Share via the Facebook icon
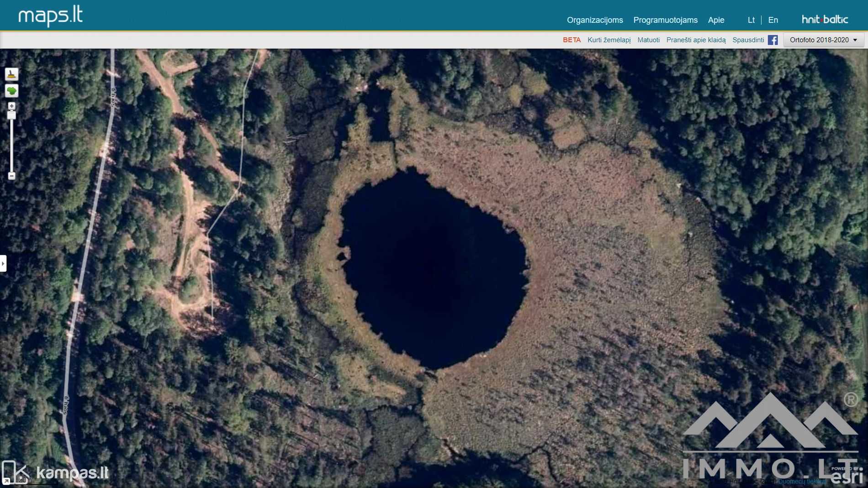Screen dimensions: 868x488 [773, 40]
